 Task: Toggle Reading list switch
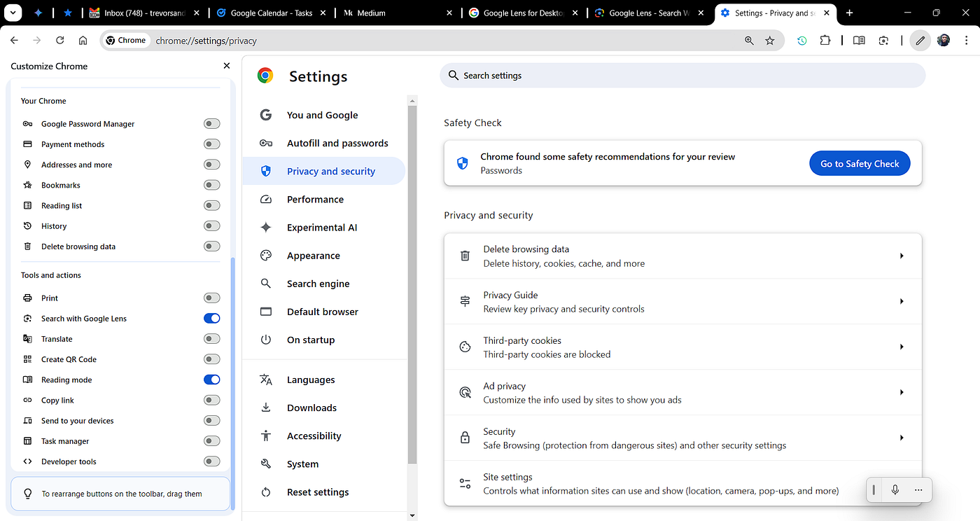click(x=211, y=206)
